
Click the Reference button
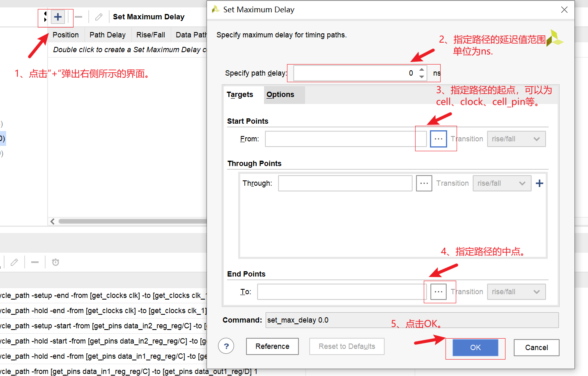[272, 346]
